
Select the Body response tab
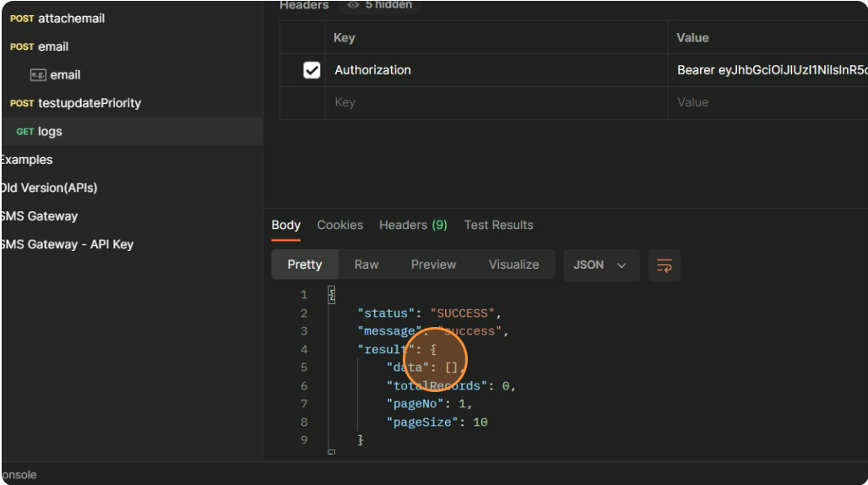point(285,225)
